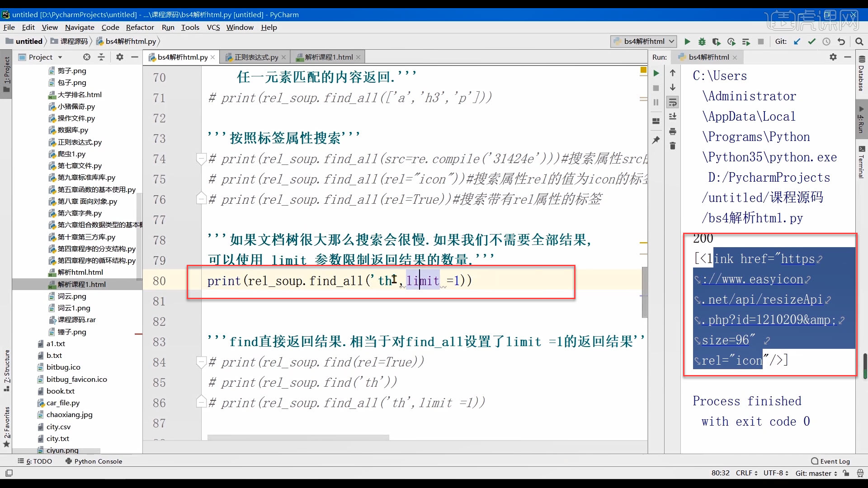Start debugging with the Debug icon

[x=702, y=41]
